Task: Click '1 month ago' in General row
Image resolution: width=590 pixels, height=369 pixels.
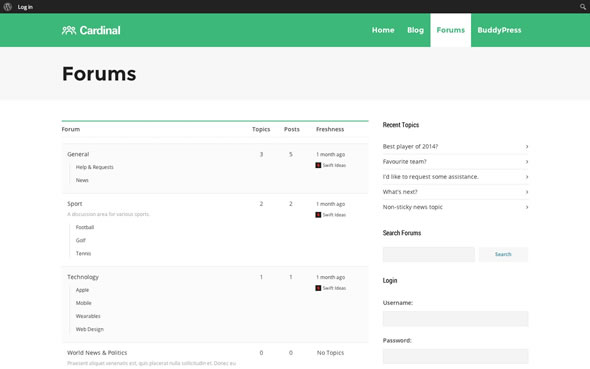Action: 330,154
